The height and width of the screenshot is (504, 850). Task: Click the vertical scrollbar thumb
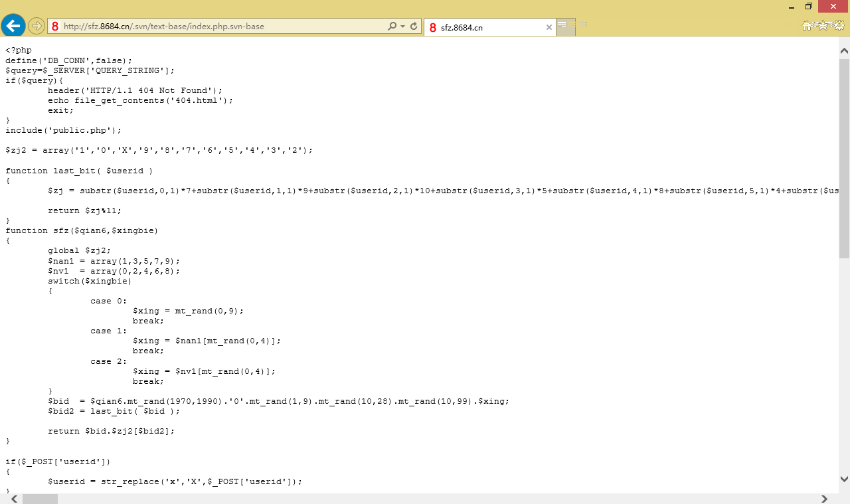coord(844,159)
